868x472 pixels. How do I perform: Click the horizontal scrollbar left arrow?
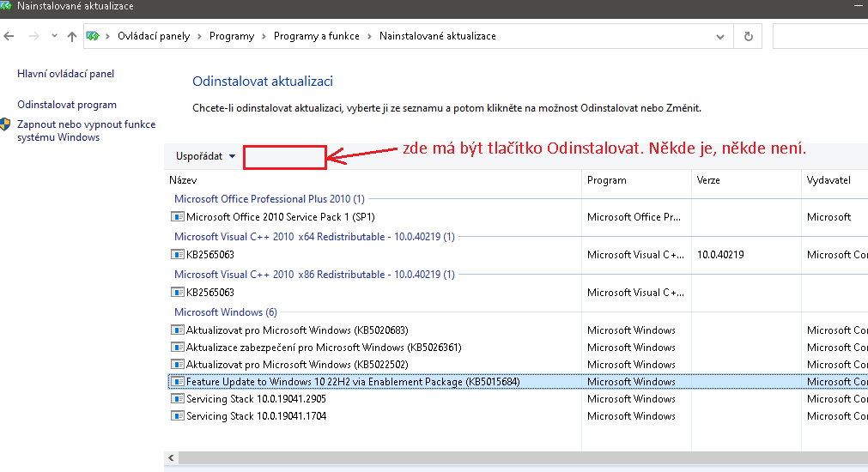tap(171, 457)
